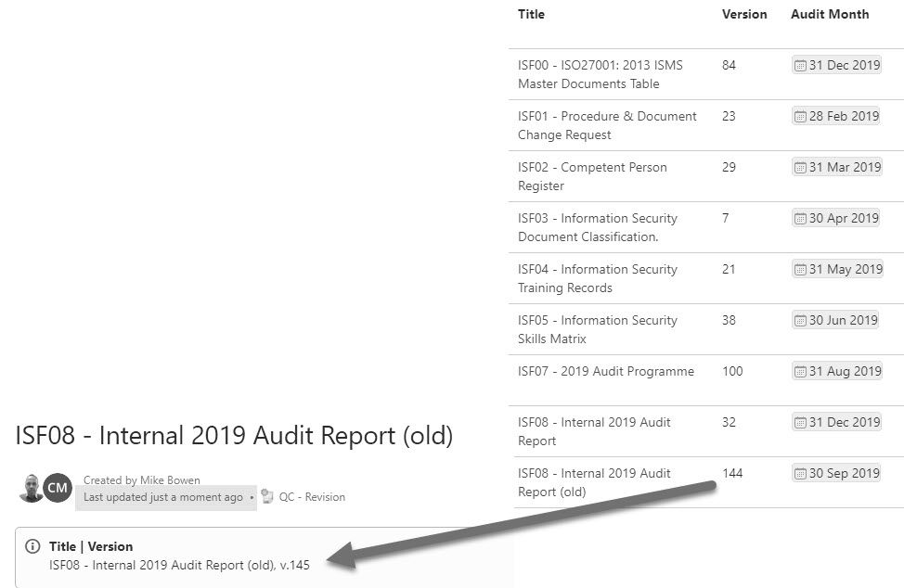The height and width of the screenshot is (588, 904).
Task: Click Created by Mike Bowen link
Action: (x=142, y=479)
